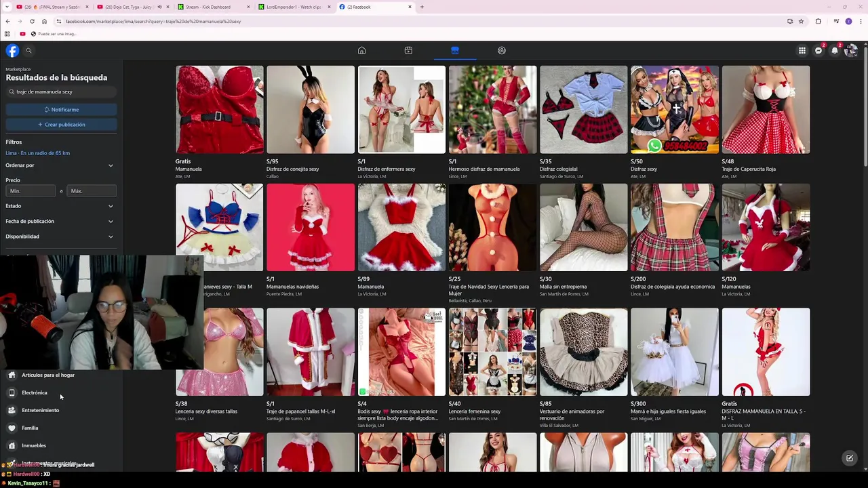This screenshot has width=868, height=488.
Task: Close the Facebook browser tab
Action: coord(410,7)
